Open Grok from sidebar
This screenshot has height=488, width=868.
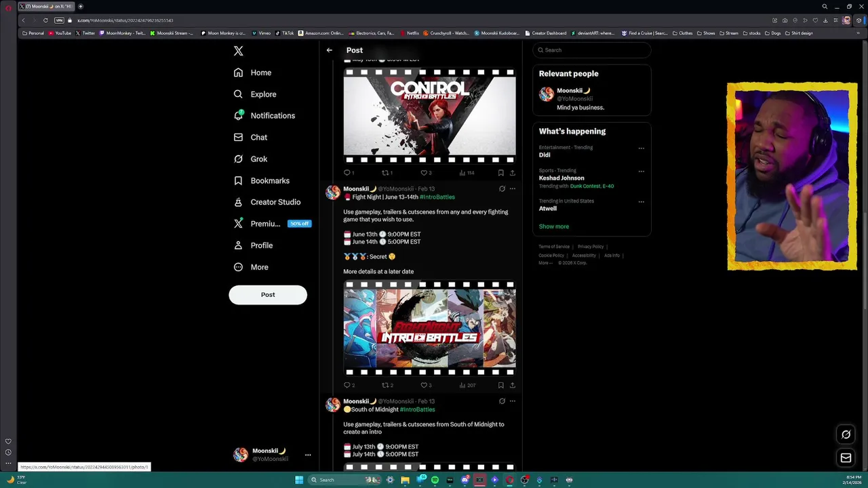coord(250,159)
